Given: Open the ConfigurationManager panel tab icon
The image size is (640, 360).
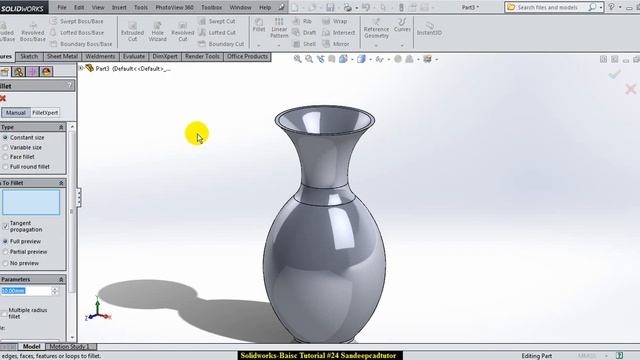Looking at the screenshot, I should (x=18, y=72).
